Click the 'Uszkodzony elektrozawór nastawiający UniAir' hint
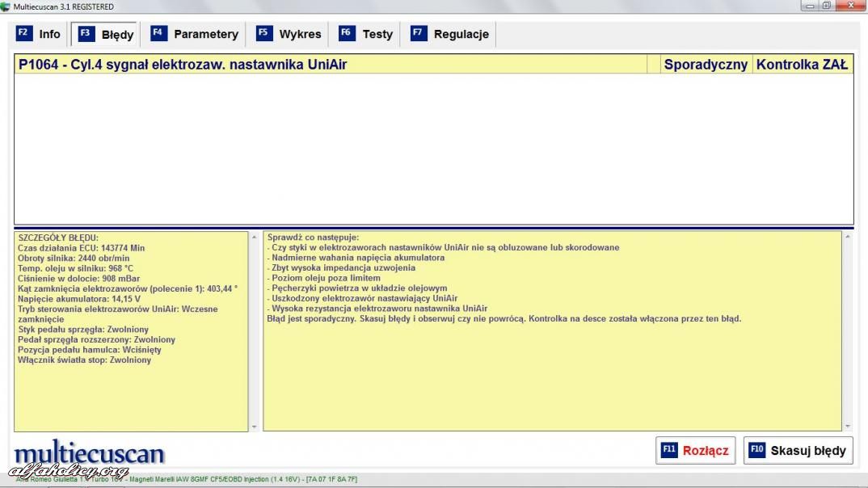Viewport: 868px width, 488px height. (362, 298)
